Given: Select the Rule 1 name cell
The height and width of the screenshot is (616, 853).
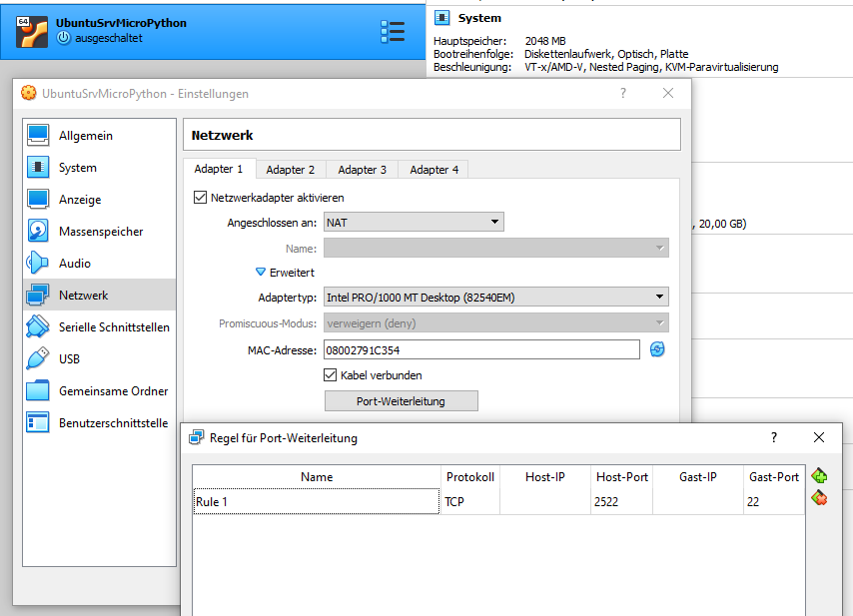Looking at the screenshot, I should pos(316,501).
